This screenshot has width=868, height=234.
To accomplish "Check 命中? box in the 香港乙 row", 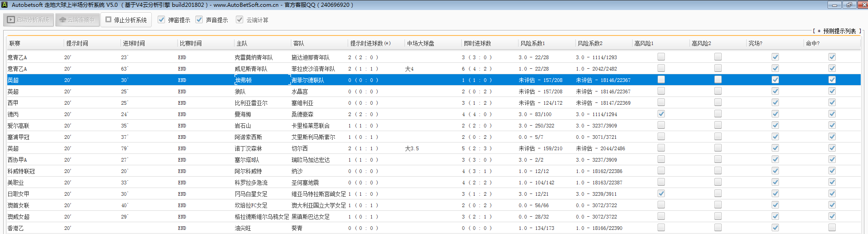I will click(832, 228).
